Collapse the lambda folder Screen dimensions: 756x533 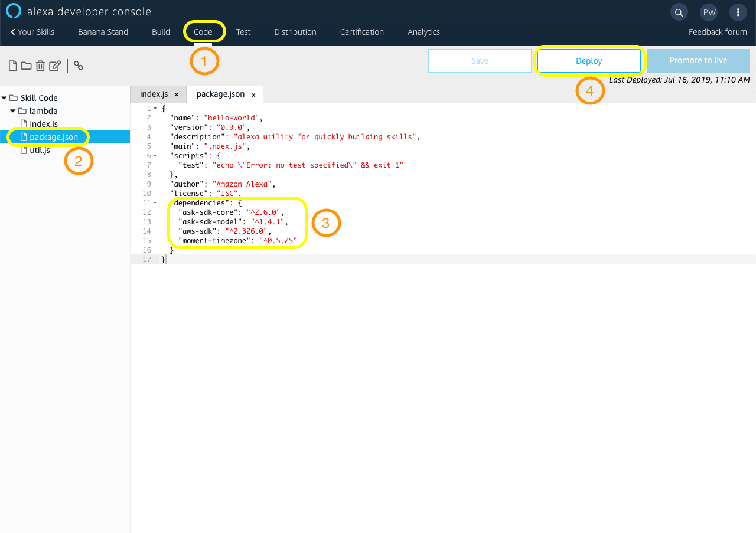[12, 110]
